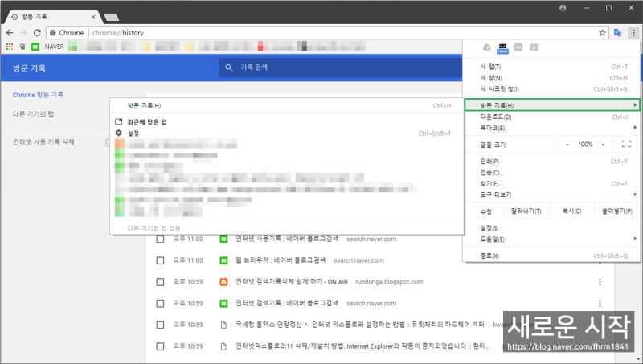Open Chrome 방문 기록 sidebar link
This screenshot has width=643, height=364.
point(38,95)
